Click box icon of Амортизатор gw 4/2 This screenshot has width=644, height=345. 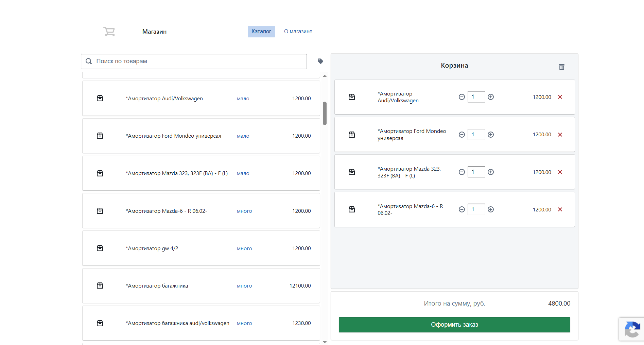100,248
